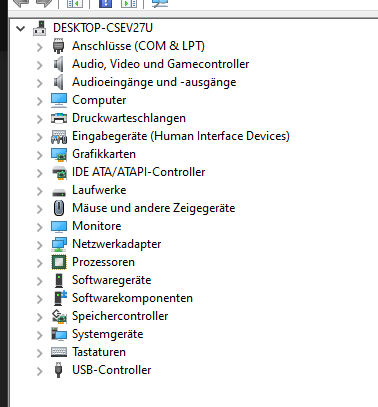The height and width of the screenshot is (407, 378).
Task: Select the Computer category label
Action: click(x=99, y=100)
